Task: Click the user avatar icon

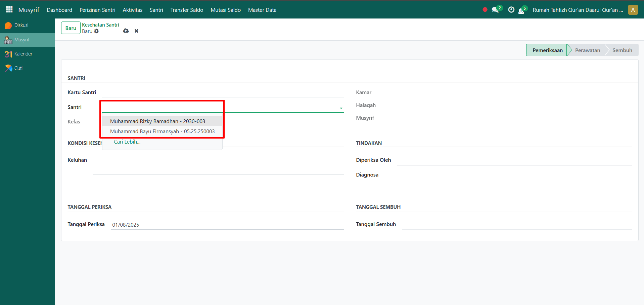Action: pyautogui.click(x=633, y=10)
